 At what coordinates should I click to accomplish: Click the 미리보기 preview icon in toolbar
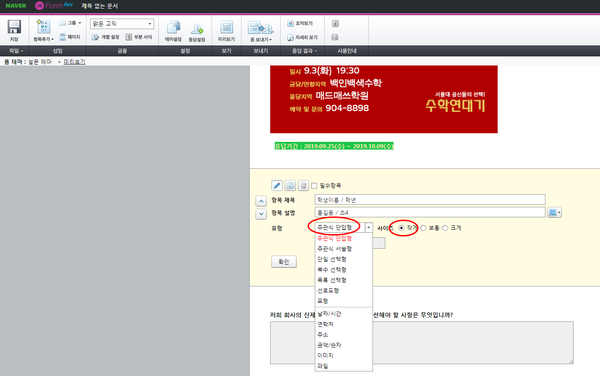pos(227,28)
